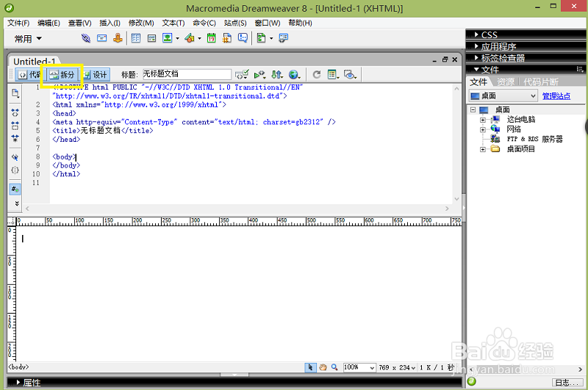Viewport: 588px width, 390px height.
Task: Insert Date with calendar icon
Action: point(212,38)
